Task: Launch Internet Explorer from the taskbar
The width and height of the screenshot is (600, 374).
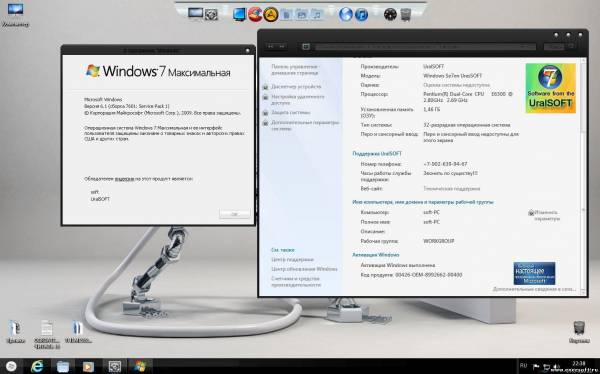Action: pos(37,366)
